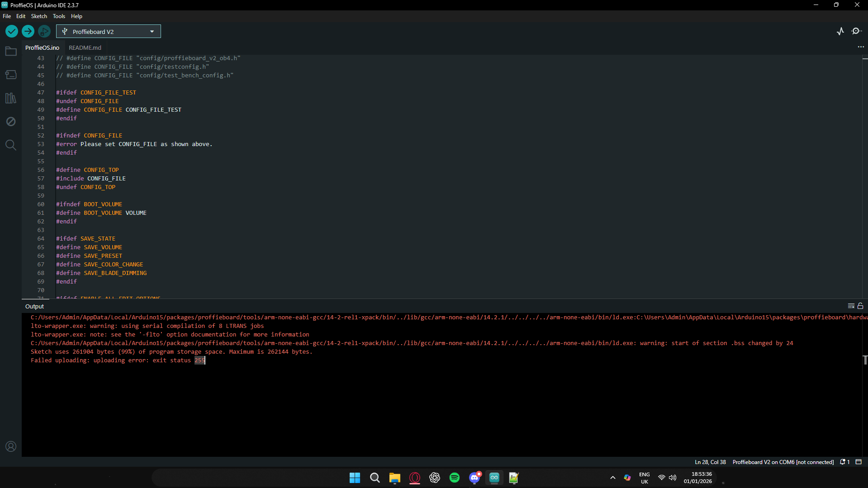Open the Sketchbook folder panel
This screenshot has width=868, height=488.
[x=11, y=52]
